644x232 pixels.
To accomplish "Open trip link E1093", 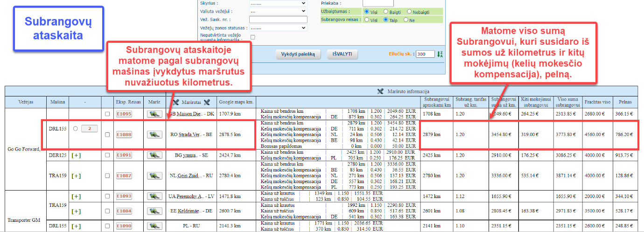I will (125, 196).
